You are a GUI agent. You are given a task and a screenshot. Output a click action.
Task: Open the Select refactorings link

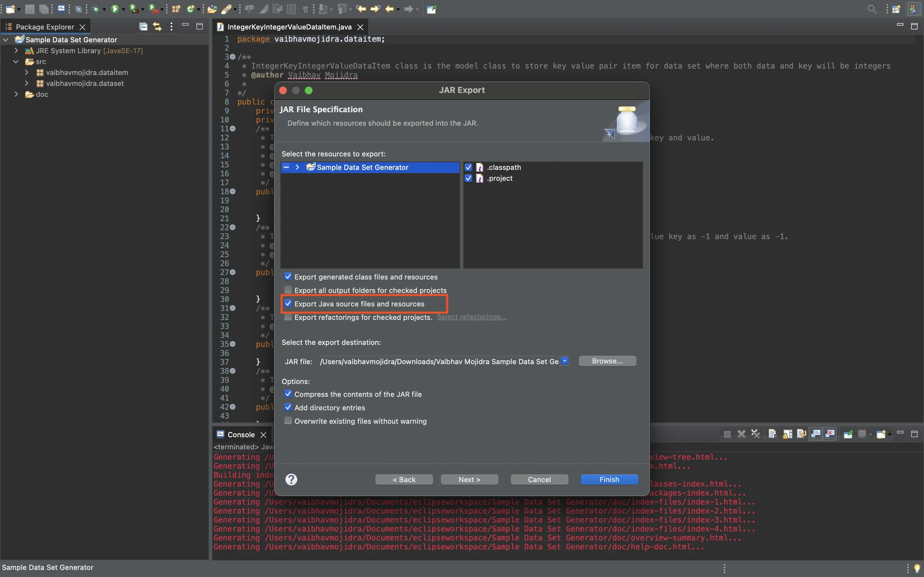[x=472, y=317]
